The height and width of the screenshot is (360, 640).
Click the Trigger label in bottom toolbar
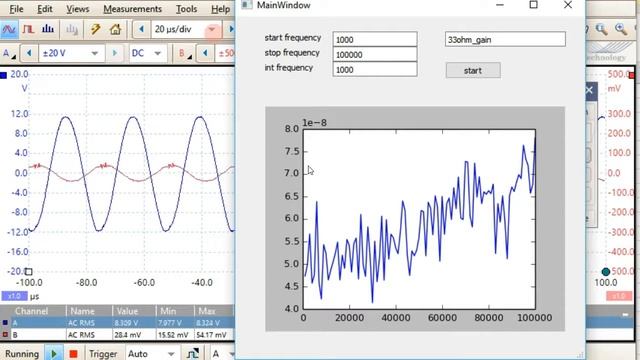[x=103, y=353]
